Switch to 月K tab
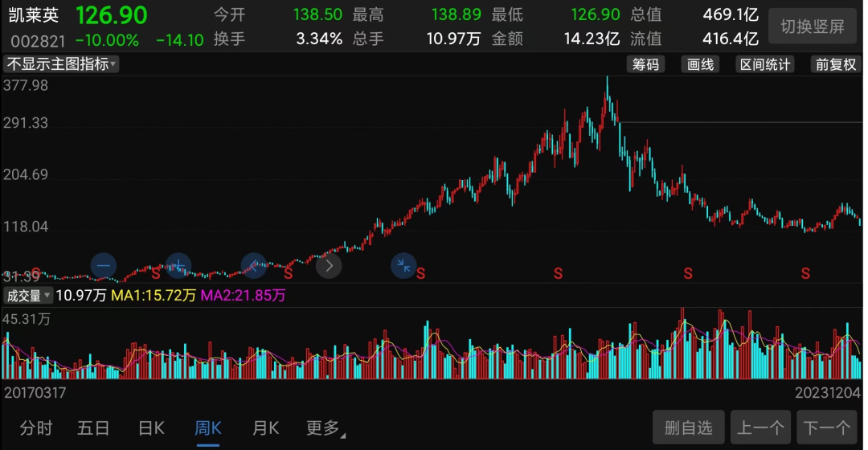 point(266,427)
